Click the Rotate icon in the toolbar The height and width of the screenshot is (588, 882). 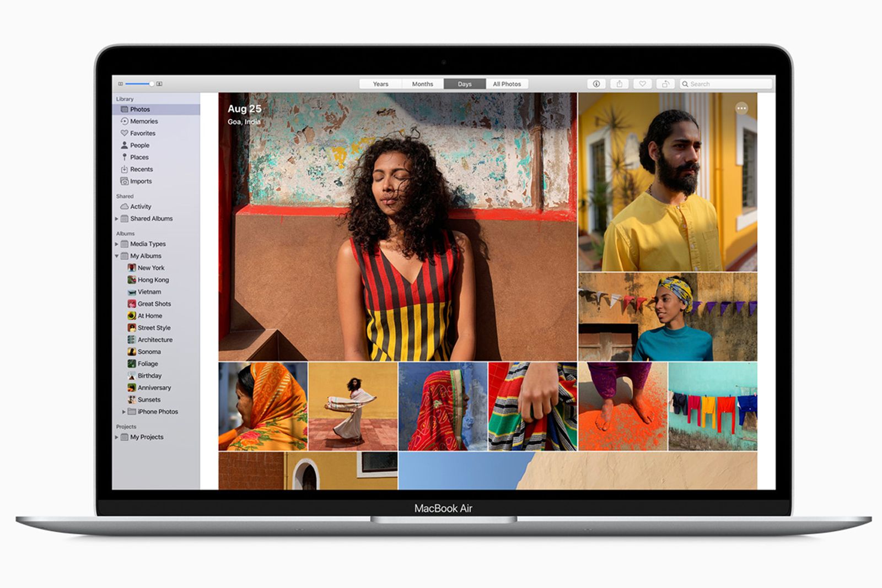tap(665, 84)
